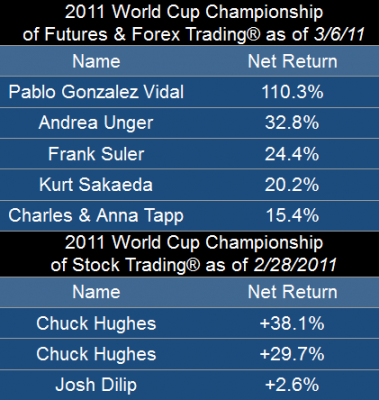Screen dimensions: 379x400
Task: Select the 110.3% net return value
Action: 292,92
